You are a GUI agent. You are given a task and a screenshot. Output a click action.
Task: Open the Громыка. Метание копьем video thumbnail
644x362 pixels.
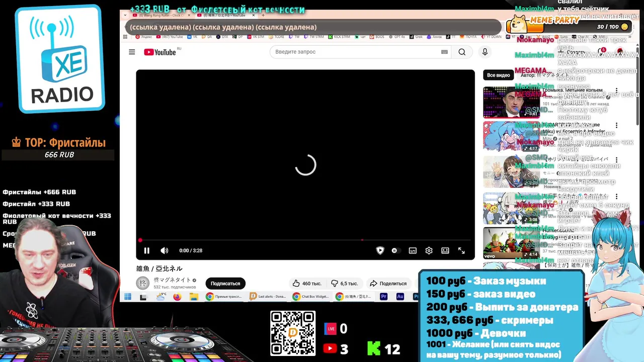(511, 103)
